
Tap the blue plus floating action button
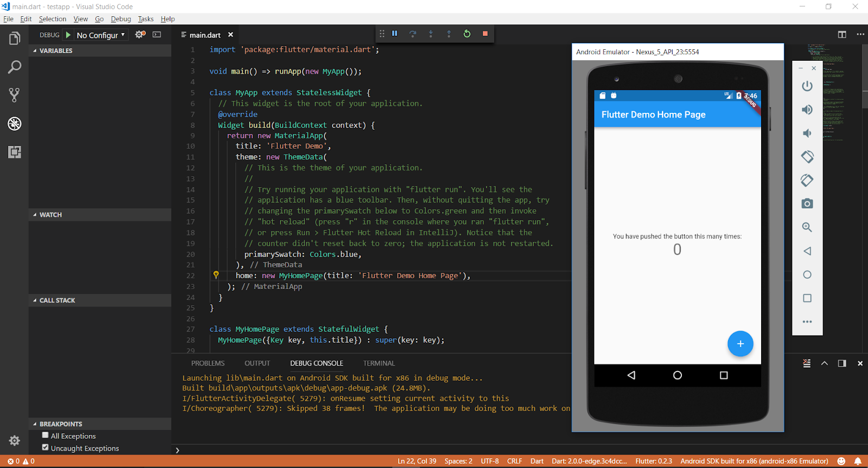coord(740,344)
